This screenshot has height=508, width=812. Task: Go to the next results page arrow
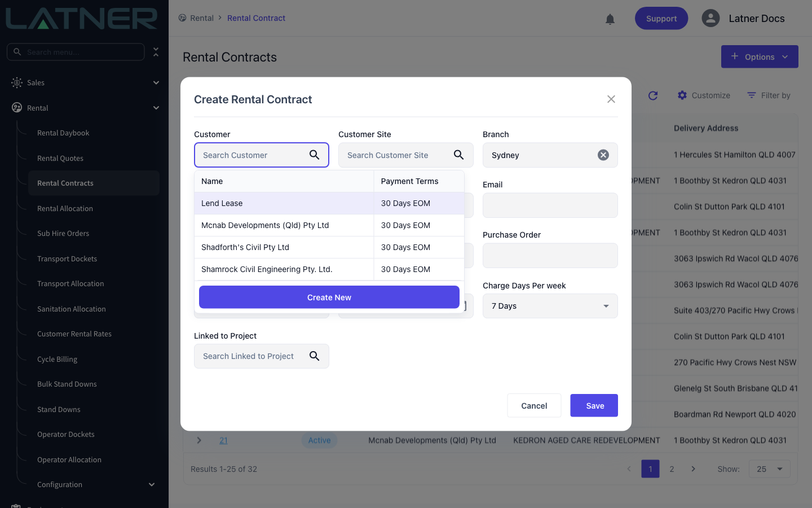coord(694,469)
